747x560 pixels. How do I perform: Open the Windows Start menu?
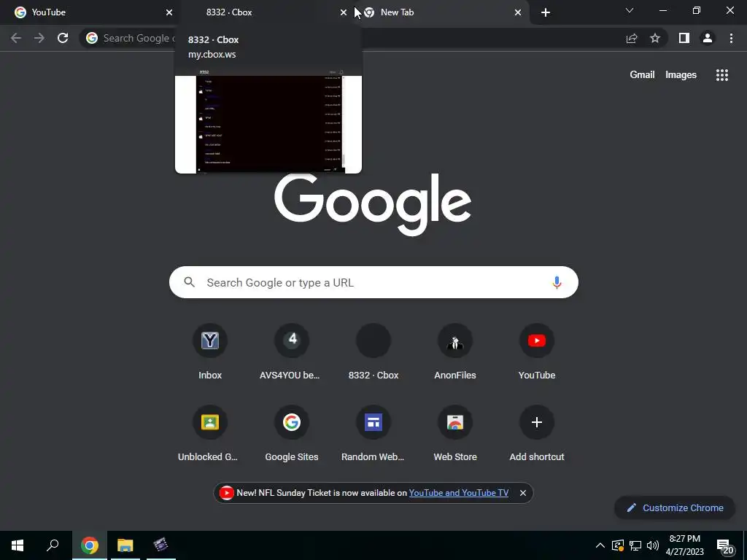18,545
